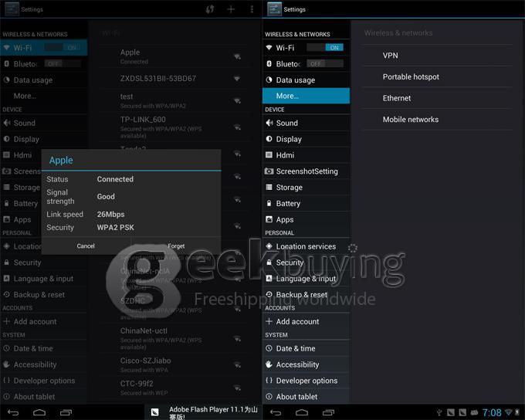Viewport: 525px width, 420px height.
Task: Tap Recent apps button in right screen
Action: (328, 412)
